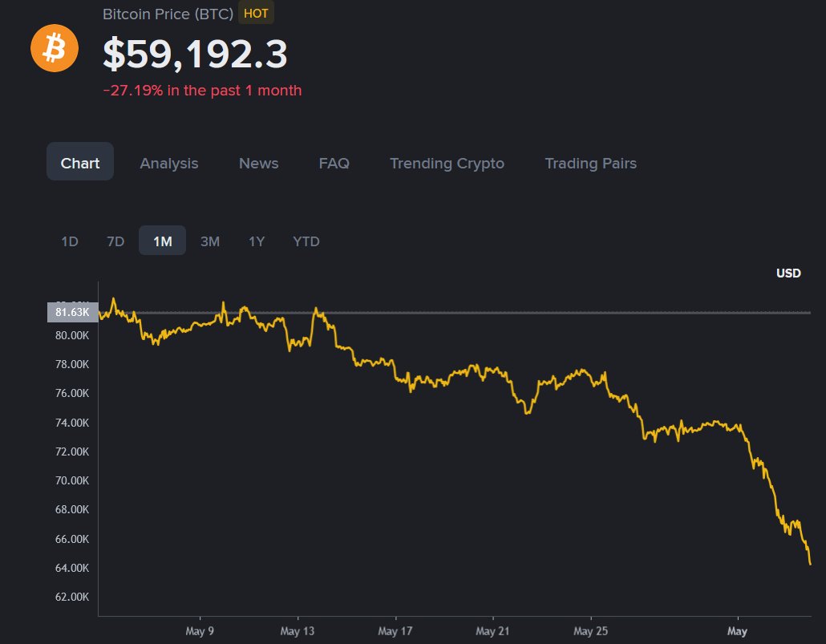The height and width of the screenshot is (644, 826).
Task: Switch to the Analysis tab
Action: point(169,164)
